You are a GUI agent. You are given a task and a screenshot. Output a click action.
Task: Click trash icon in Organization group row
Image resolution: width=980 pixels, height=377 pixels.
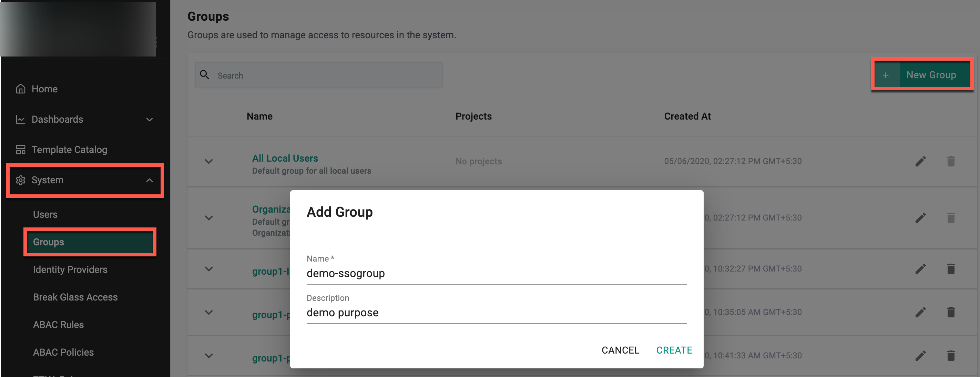click(x=951, y=217)
